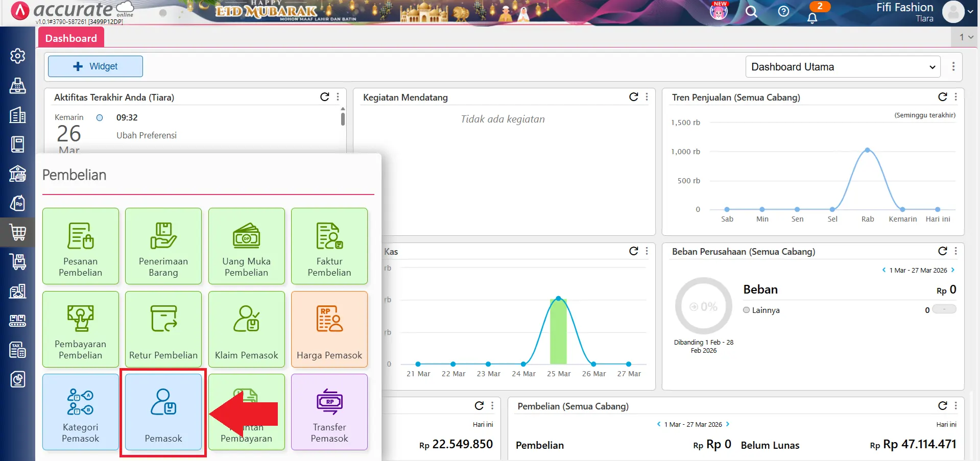The width and height of the screenshot is (980, 461).
Task: Toggle the Lainnya legend item in Beban
Action: pyautogui.click(x=761, y=310)
